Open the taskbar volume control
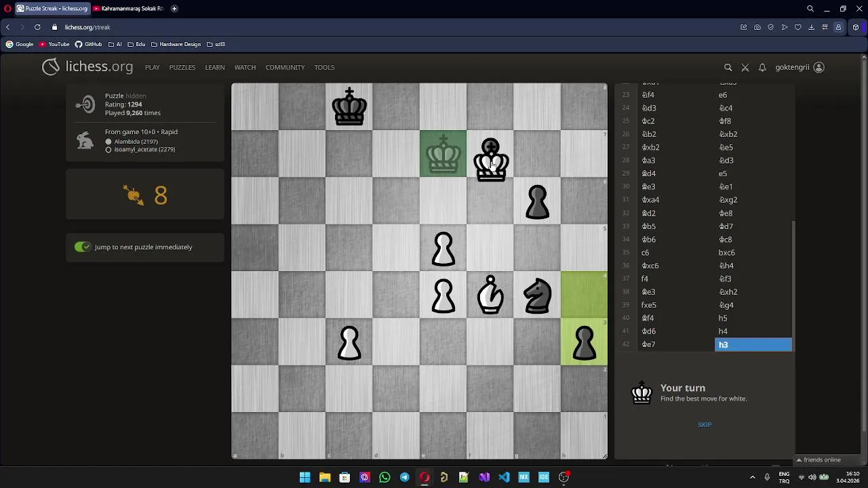 coord(812,477)
